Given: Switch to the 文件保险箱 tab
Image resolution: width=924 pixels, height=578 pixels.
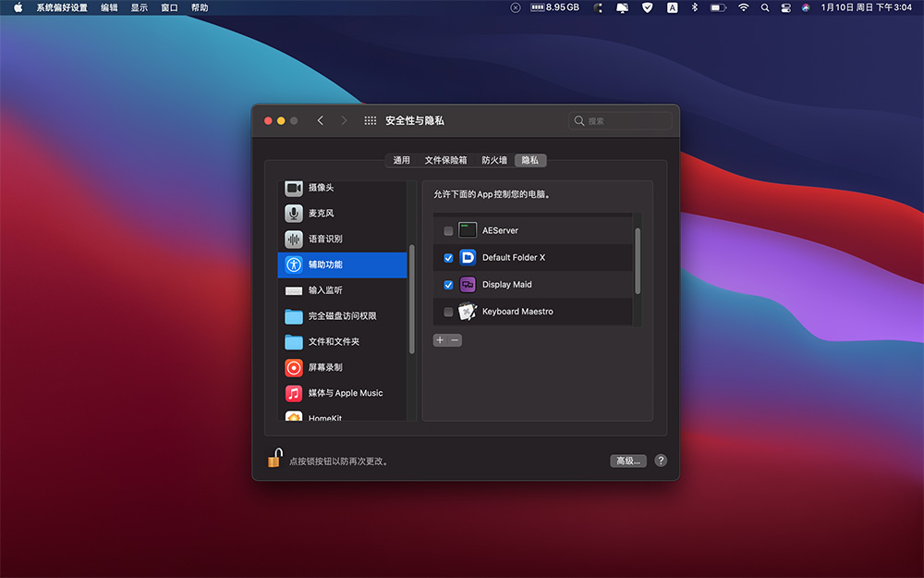Looking at the screenshot, I should (x=445, y=160).
